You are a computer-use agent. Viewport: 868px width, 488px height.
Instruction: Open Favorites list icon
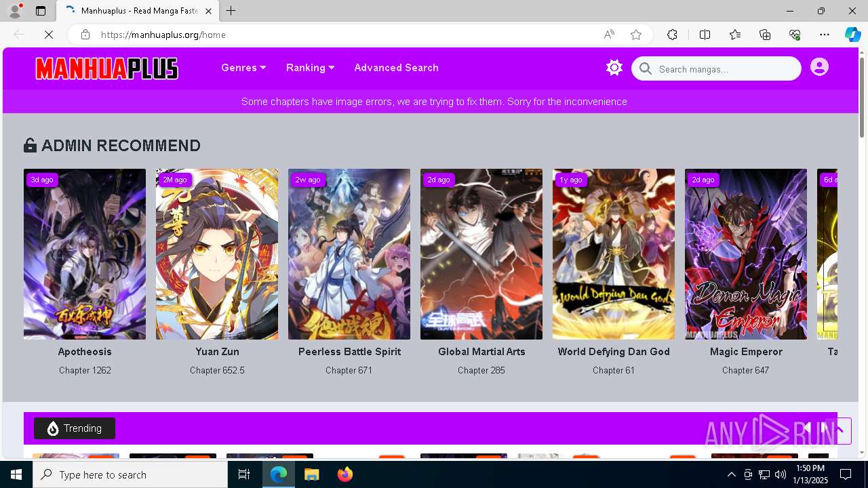point(735,35)
